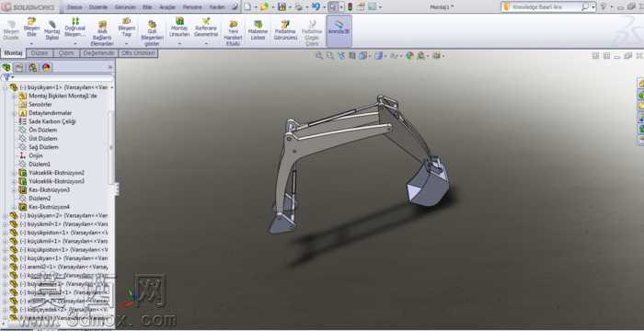This screenshot has width=644, height=331.
Task: Open dropdown arrow under Bileşeni Taşı
Action: [x=127, y=42]
